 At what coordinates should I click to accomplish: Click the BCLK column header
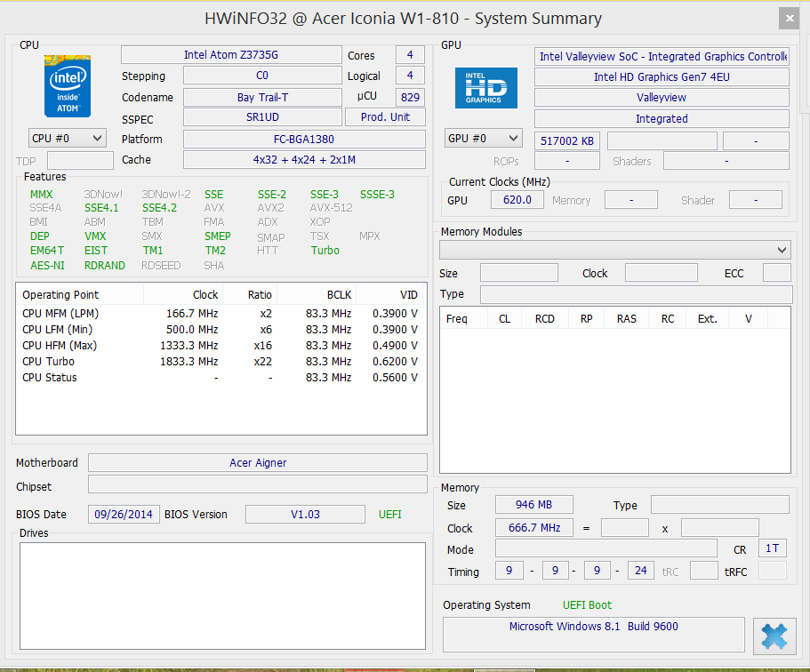317,295
